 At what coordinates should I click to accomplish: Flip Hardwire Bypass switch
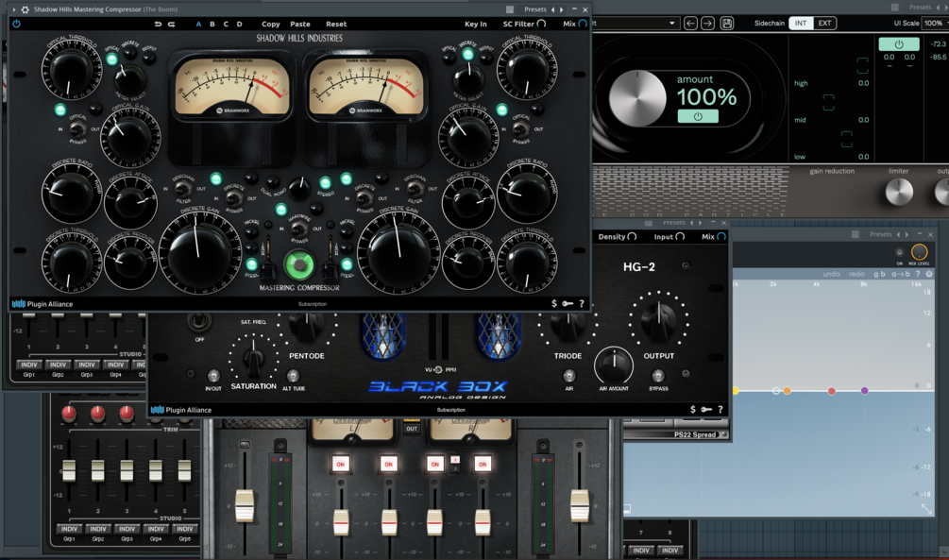[x=298, y=229]
